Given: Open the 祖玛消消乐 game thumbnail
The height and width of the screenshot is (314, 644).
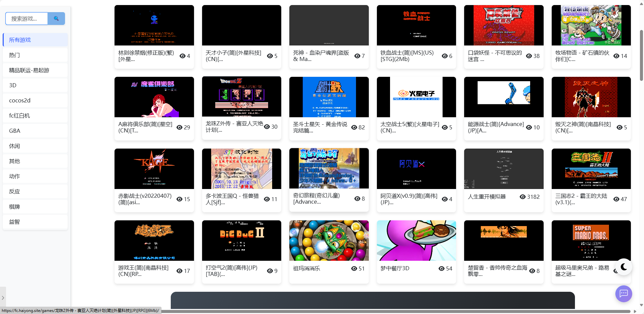Looking at the screenshot, I should pyautogui.click(x=329, y=241).
